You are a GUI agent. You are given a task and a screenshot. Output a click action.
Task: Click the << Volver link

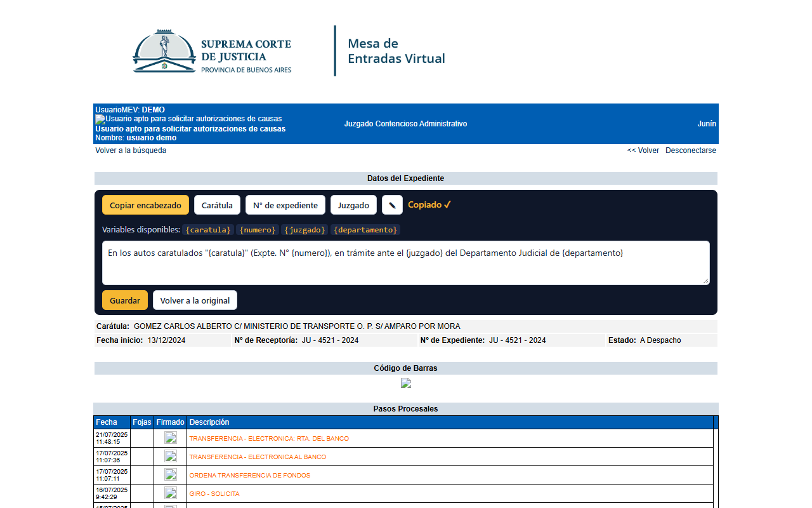[643, 150]
